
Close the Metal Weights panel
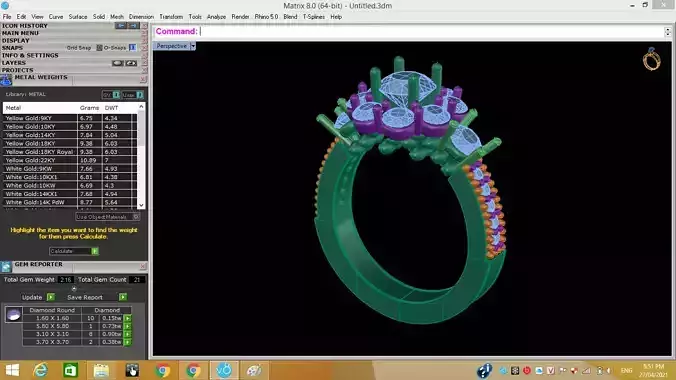[143, 80]
